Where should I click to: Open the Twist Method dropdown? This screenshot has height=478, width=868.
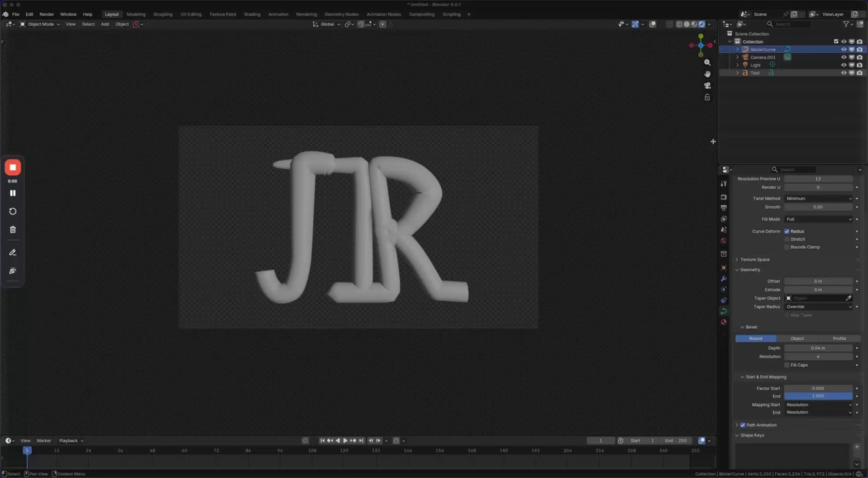coord(818,199)
